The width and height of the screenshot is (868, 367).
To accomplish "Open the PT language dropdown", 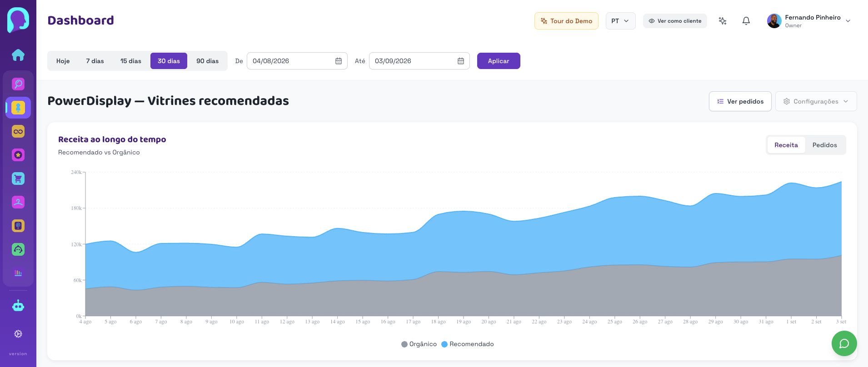I will 620,21.
